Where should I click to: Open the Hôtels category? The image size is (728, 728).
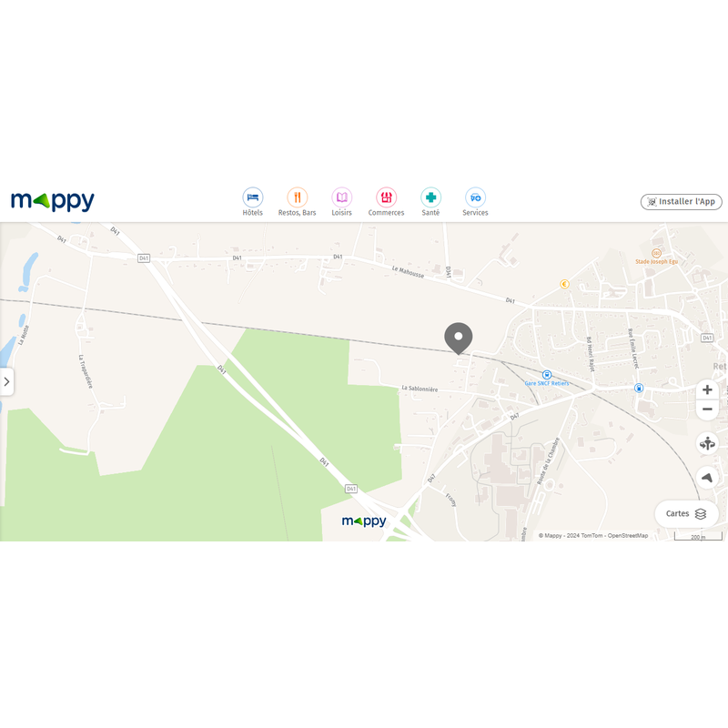click(253, 201)
